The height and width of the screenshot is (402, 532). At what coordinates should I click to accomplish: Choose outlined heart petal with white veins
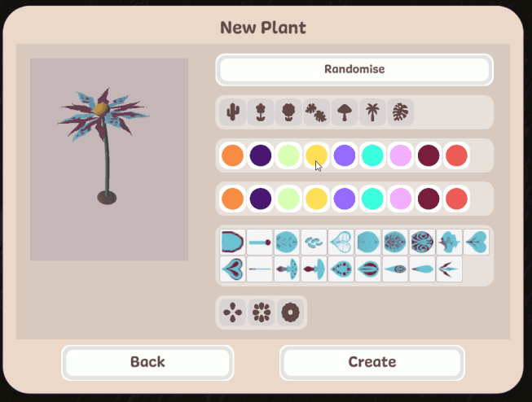[x=341, y=242]
